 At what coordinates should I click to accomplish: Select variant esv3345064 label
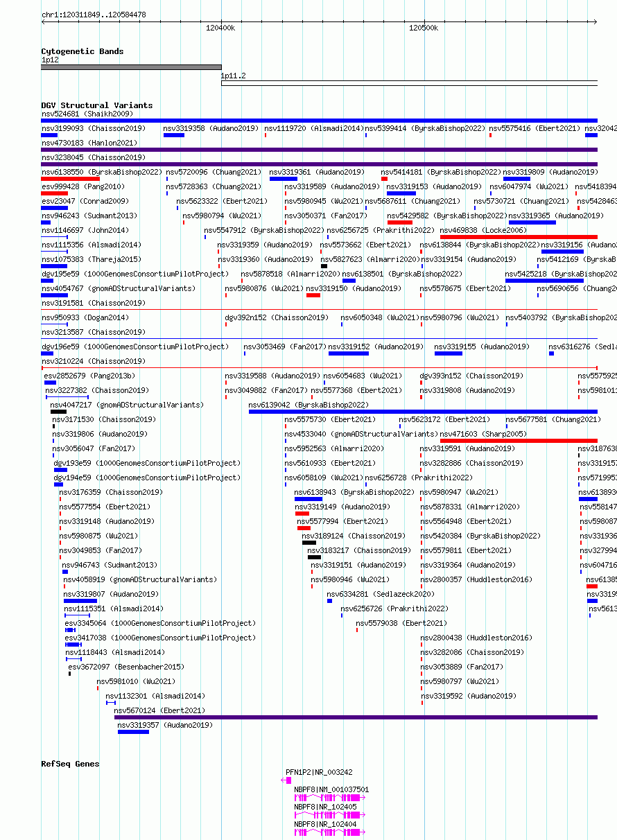pos(161,623)
